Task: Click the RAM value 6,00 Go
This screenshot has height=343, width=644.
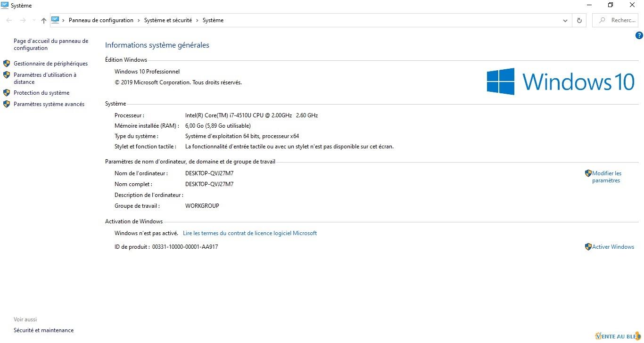Action: [x=218, y=126]
